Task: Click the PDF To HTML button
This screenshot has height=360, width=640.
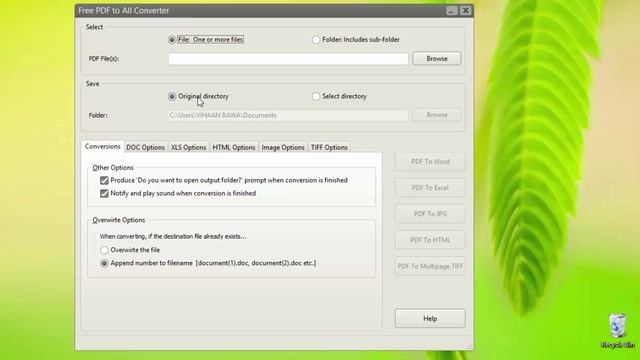Action: tap(430, 240)
